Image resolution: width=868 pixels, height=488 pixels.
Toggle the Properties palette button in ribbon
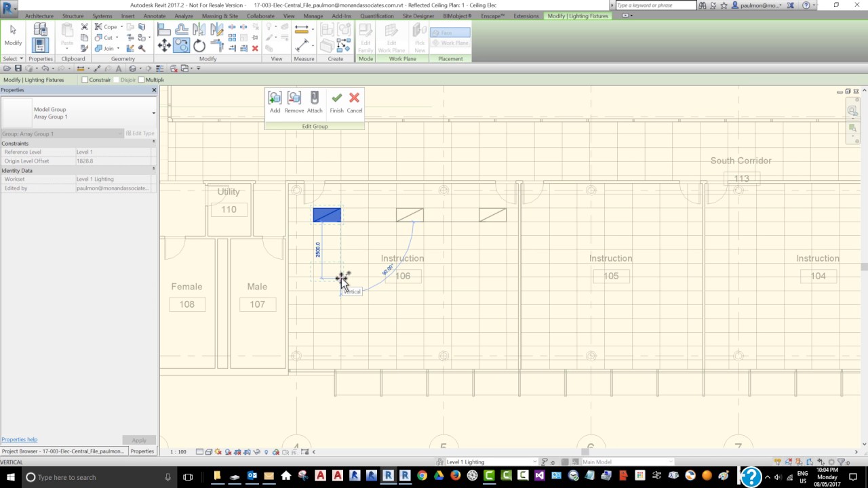[x=40, y=45]
